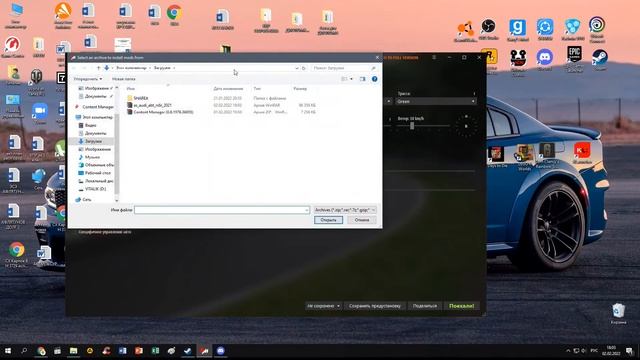Screen dimensions: 640x360
Task: Open the Epic Games Launcher desktop shortcut
Action: (574, 60)
